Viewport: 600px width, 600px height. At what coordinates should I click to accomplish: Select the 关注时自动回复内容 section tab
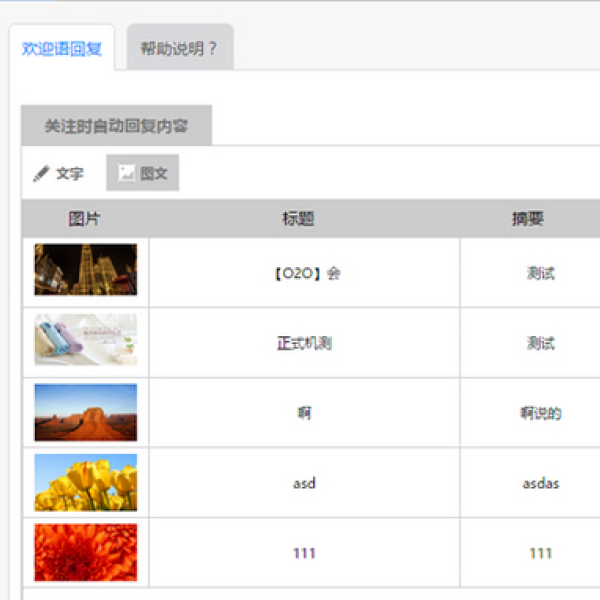tap(117, 126)
